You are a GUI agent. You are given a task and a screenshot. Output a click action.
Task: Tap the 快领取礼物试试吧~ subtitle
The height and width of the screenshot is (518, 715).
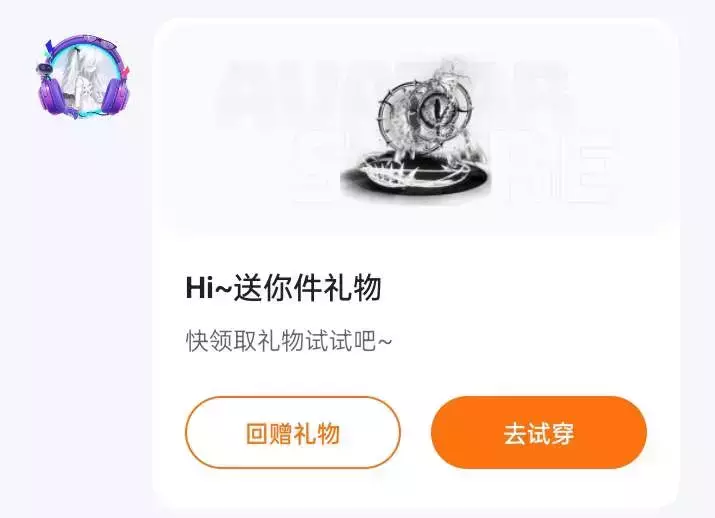tap(289, 341)
